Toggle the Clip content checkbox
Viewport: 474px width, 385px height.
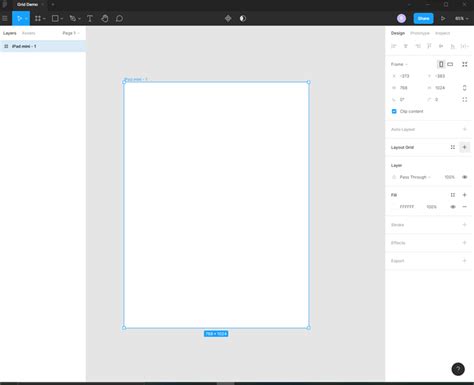click(394, 111)
